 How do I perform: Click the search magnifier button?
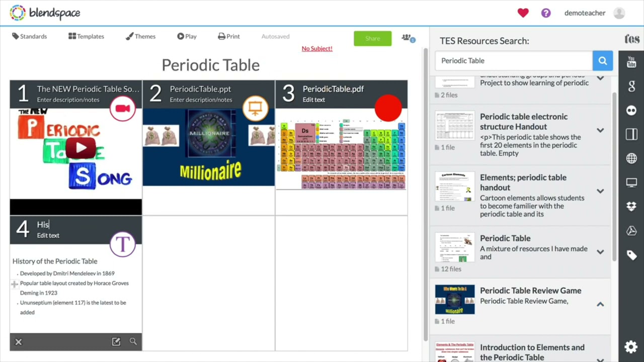click(603, 61)
